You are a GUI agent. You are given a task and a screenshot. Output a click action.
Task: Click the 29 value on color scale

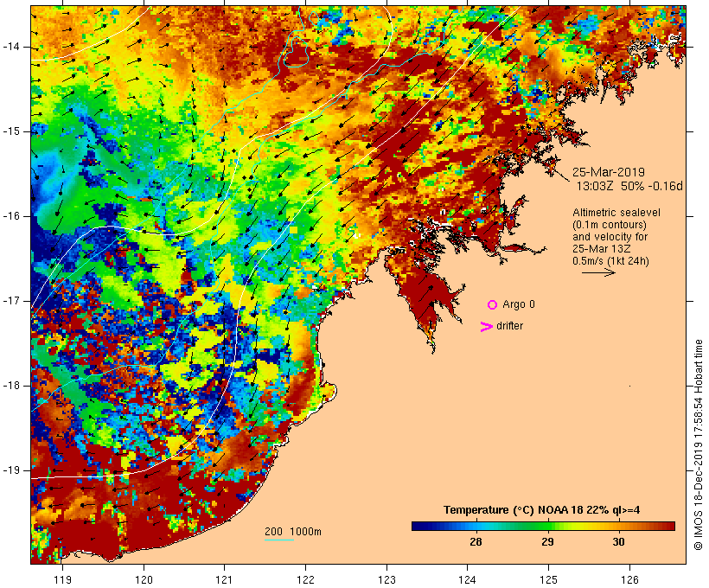point(547,542)
